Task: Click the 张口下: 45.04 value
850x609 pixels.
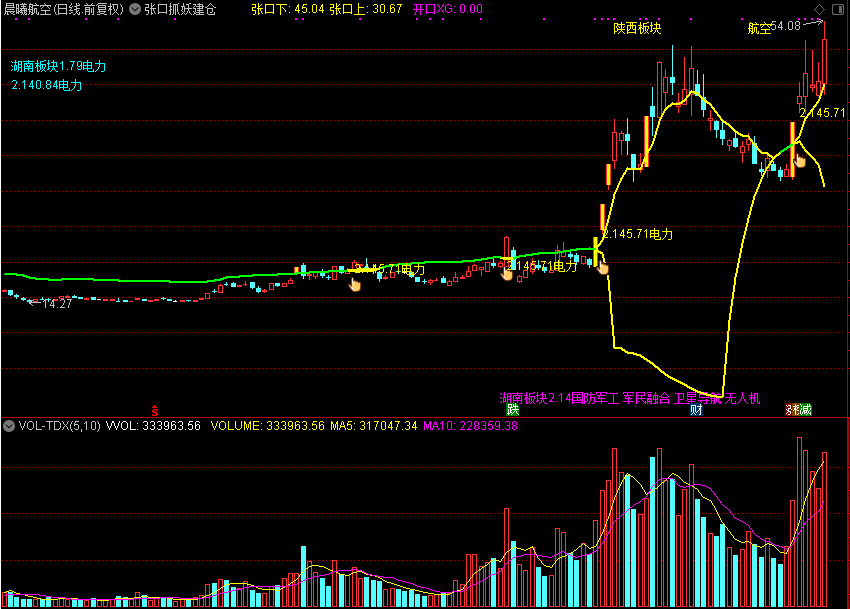Action: [x=288, y=9]
